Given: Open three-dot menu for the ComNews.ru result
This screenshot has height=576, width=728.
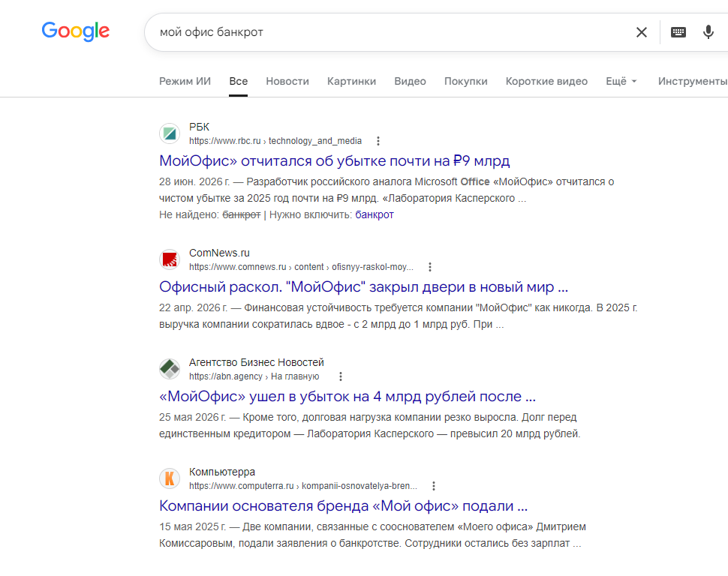Looking at the screenshot, I should pyautogui.click(x=430, y=267).
